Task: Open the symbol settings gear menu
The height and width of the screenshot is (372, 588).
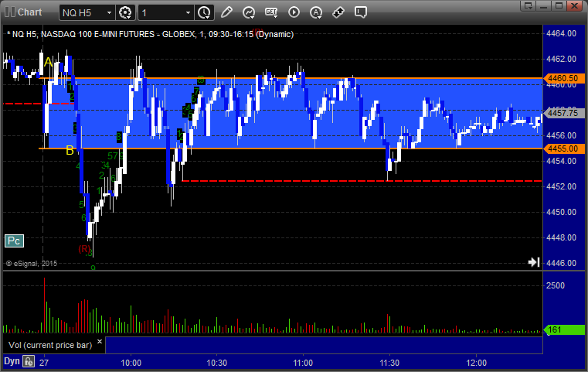Action: pyautogui.click(x=125, y=12)
